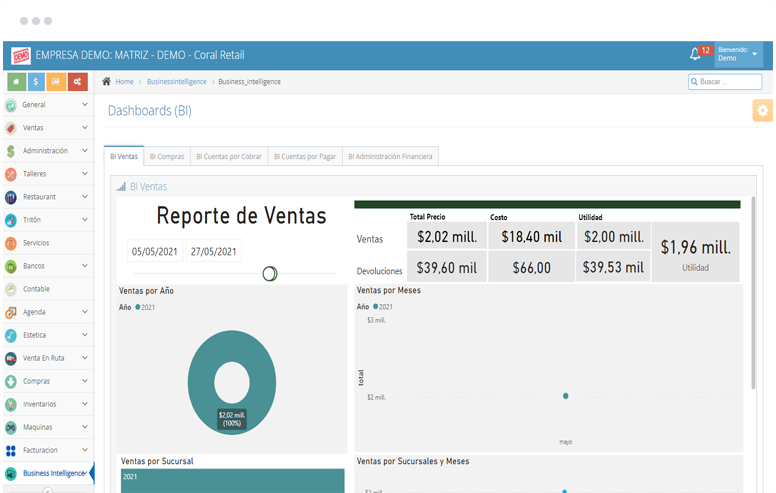776x493 pixels.
Task: Click the Estetica sidebar icon
Action: 11,335
